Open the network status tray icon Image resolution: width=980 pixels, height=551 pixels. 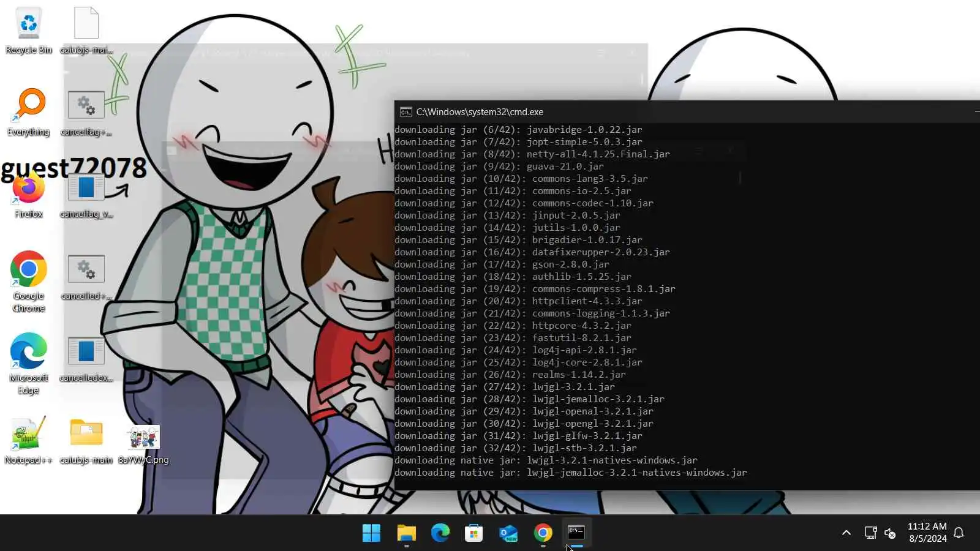[x=870, y=533]
